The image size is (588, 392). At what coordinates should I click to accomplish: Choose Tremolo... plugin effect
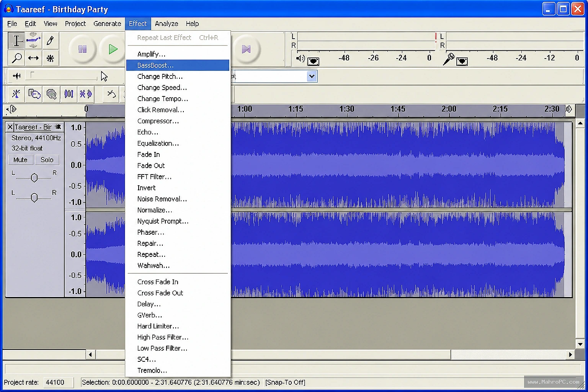pos(178,371)
